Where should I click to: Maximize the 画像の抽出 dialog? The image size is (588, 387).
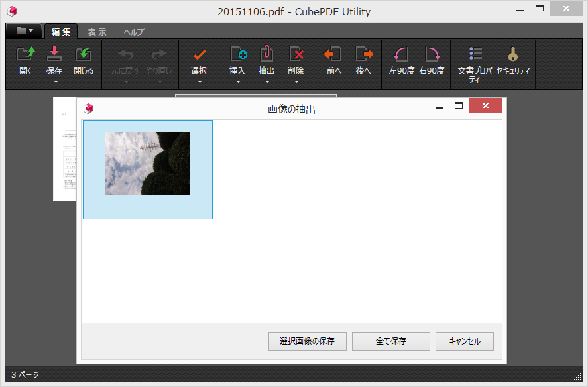point(459,106)
